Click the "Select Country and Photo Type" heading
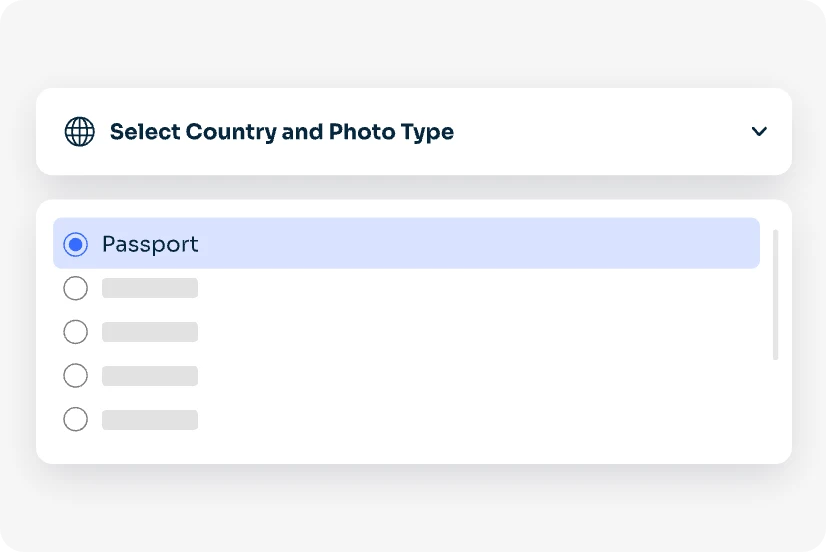Viewport: 826px width, 552px height. pyautogui.click(x=281, y=132)
